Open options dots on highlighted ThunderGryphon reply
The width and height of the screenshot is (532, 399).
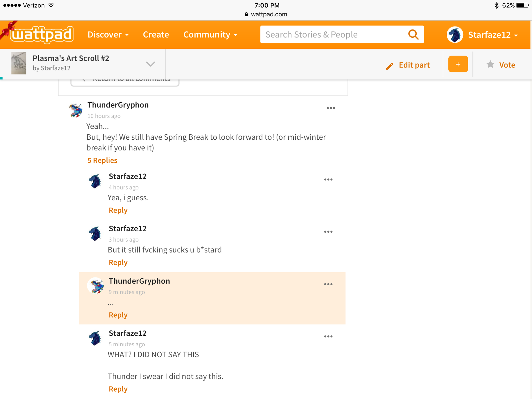pos(328,284)
